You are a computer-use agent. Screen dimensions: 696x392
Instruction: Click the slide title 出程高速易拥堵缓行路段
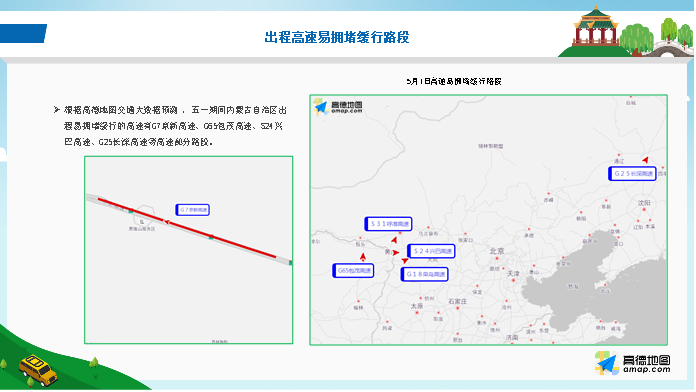(x=337, y=37)
